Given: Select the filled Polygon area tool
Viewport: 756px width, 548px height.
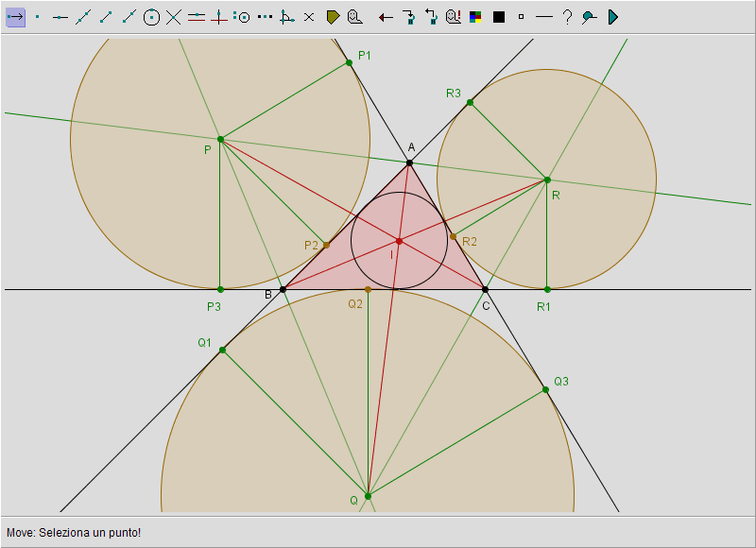Looking at the screenshot, I should point(333,17).
